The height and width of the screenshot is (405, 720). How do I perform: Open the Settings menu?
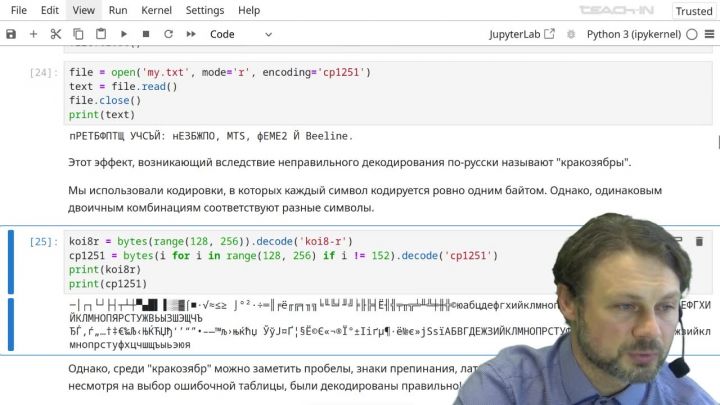[x=205, y=10]
